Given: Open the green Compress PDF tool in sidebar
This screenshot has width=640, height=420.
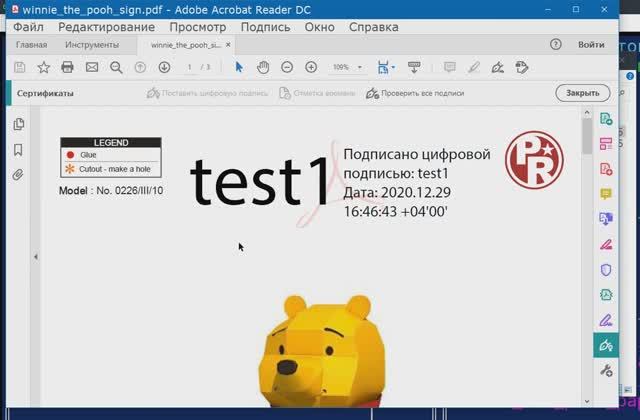Looking at the screenshot, I should point(606,295).
